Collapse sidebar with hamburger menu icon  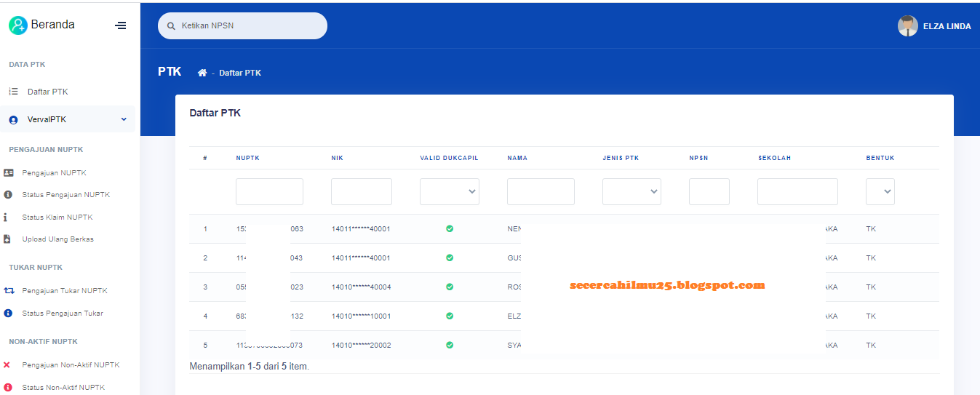(121, 25)
